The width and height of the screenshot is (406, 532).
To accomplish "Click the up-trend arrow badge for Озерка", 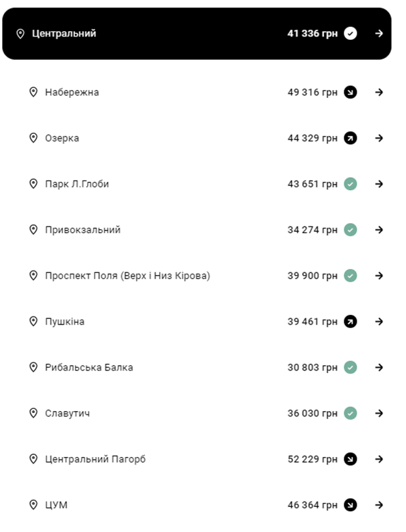I will coord(350,138).
